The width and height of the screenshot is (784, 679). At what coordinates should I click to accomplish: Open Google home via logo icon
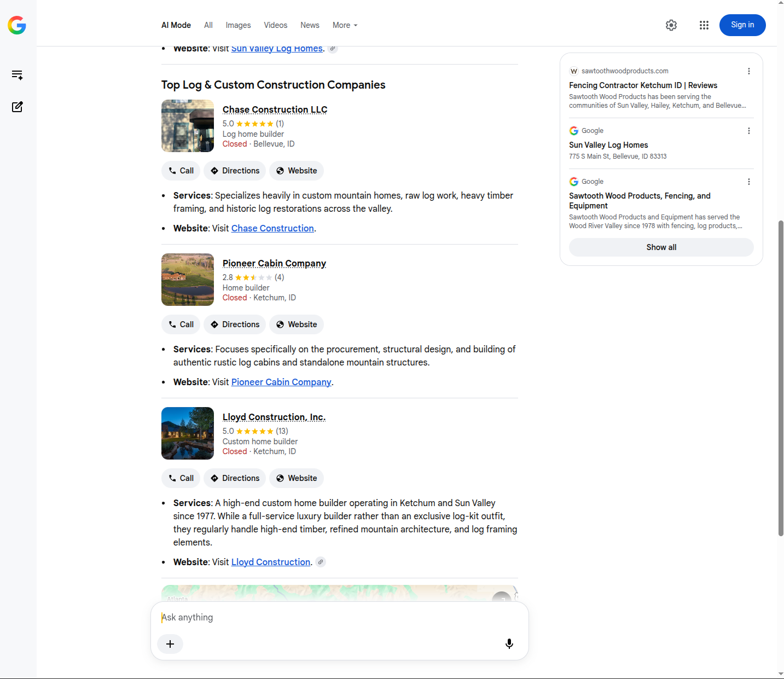coord(17,25)
